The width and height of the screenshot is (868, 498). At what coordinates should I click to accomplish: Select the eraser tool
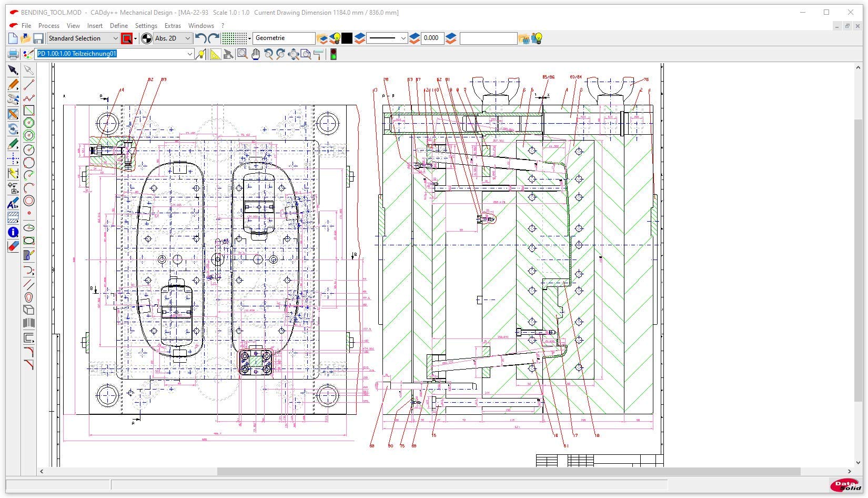[13, 246]
